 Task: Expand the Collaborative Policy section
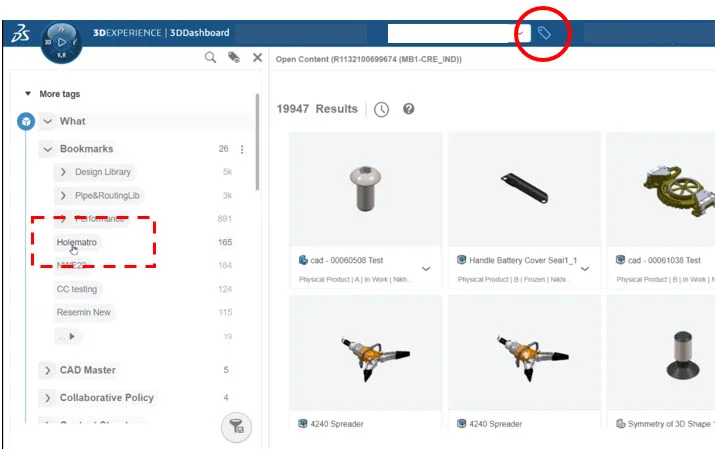click(x=47, y=398)
